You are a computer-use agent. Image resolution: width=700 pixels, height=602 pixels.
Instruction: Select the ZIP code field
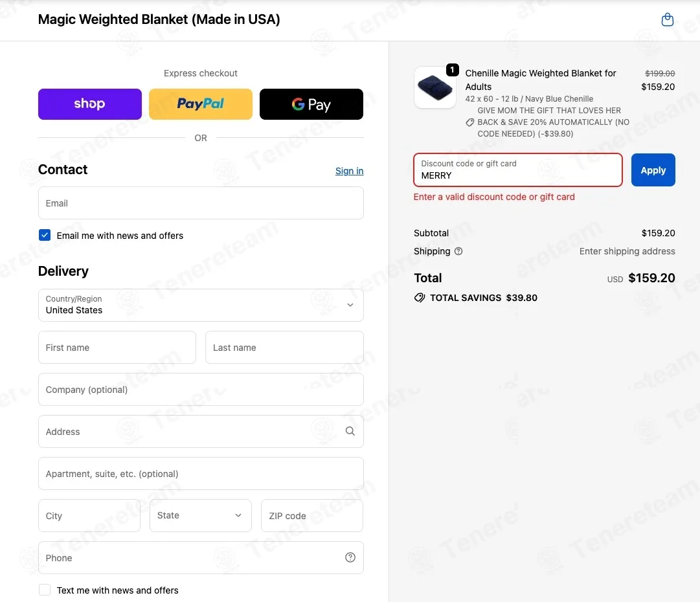[311, 515]
